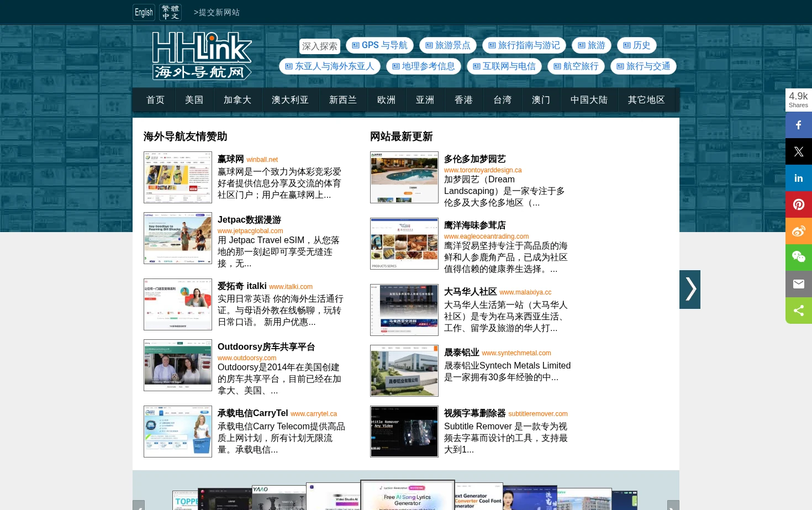Visit winball.net URL link

click(x=262, y=160)
